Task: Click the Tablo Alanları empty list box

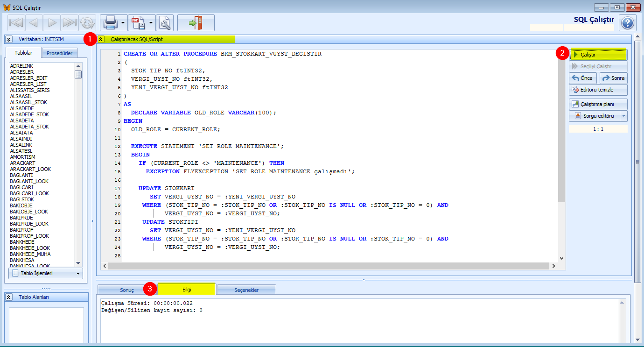Action: (46, 326)
